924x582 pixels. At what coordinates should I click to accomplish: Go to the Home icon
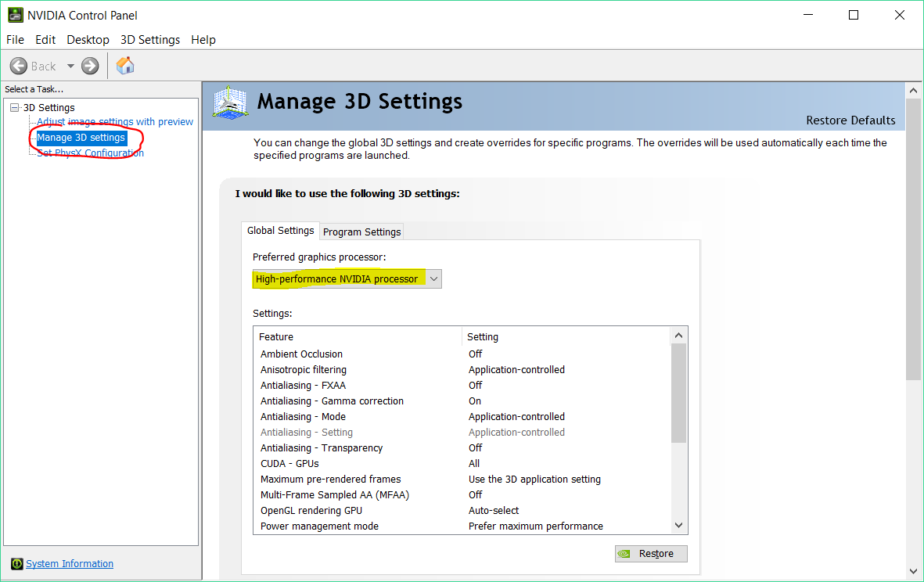125,66
